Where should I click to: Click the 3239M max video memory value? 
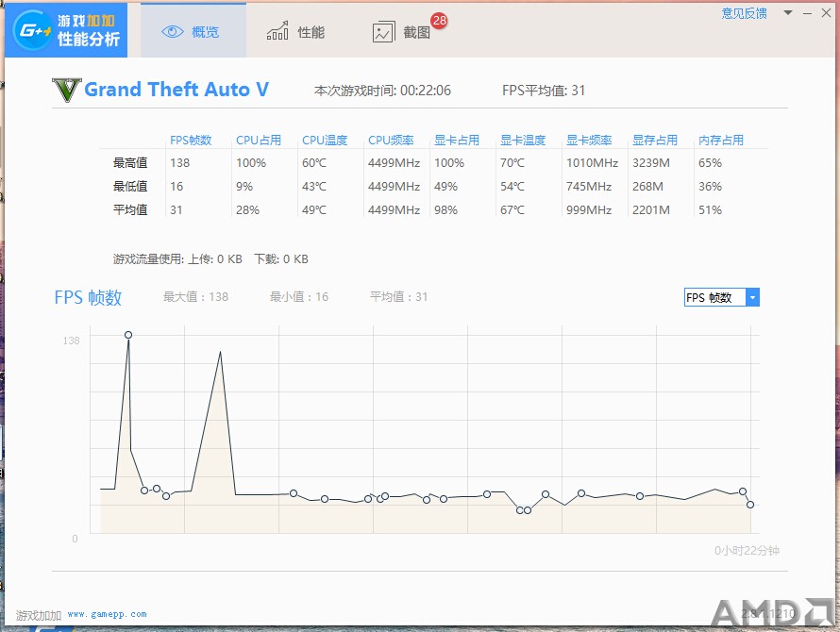tap(651, 163)
